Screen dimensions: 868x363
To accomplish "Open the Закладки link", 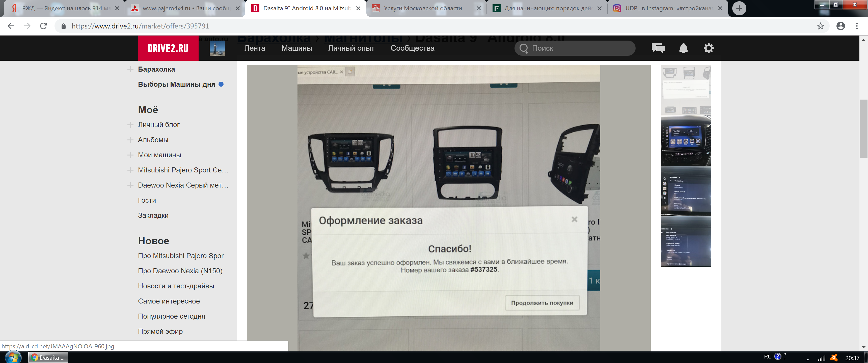I will click(153, 216).
